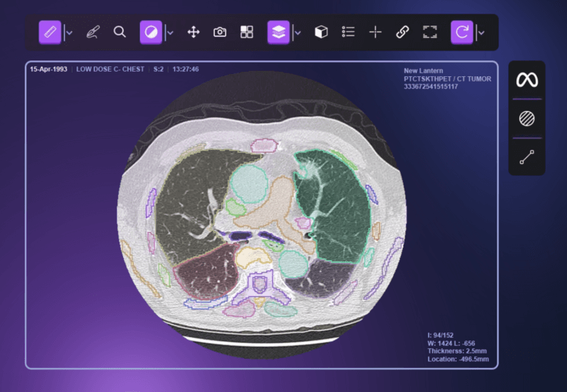The image size is (567, 392).
Task: Toggle the hatched circle overlay icon
Action: click(527, 119)
